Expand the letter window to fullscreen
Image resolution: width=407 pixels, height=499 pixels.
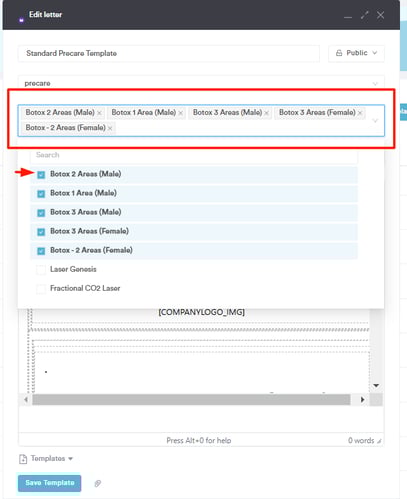click(x=364, y=15)
